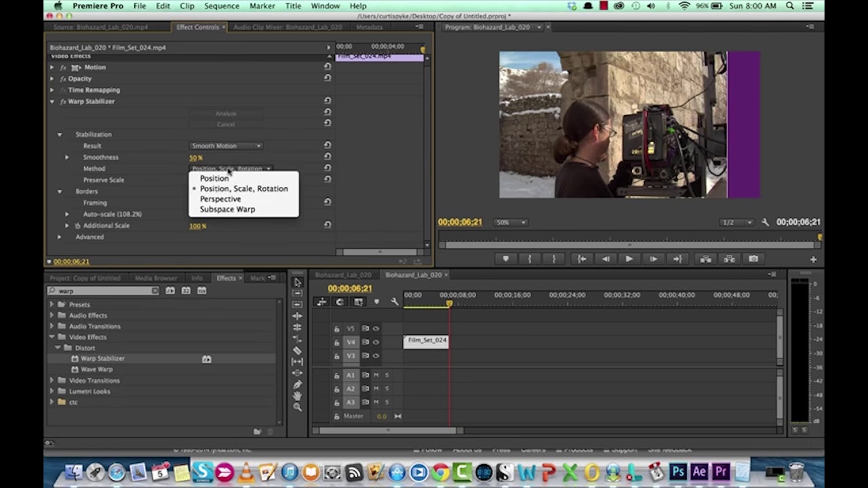Expand the Video Transitions folder
This screenshot has height=488, width=868.
52,380
